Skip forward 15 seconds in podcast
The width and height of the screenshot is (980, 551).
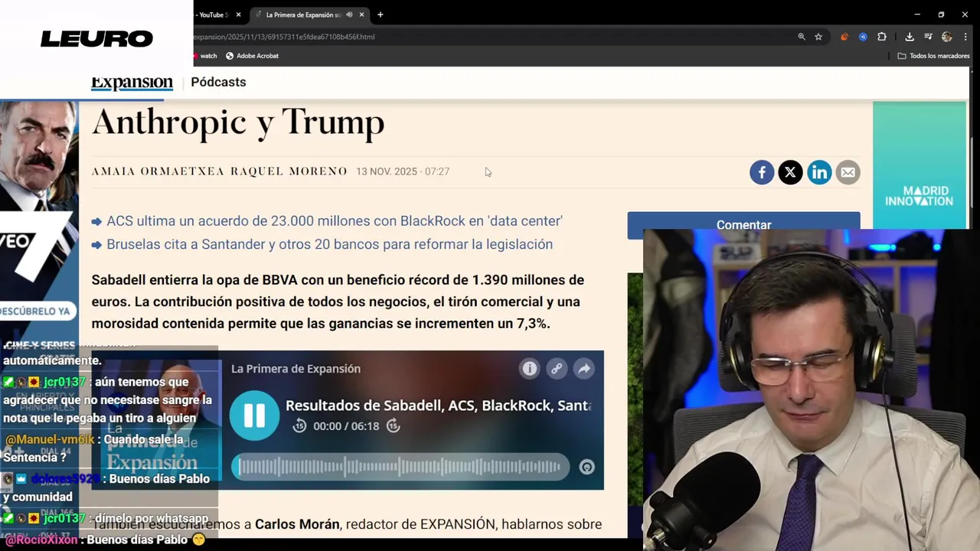tap(393, 426)
